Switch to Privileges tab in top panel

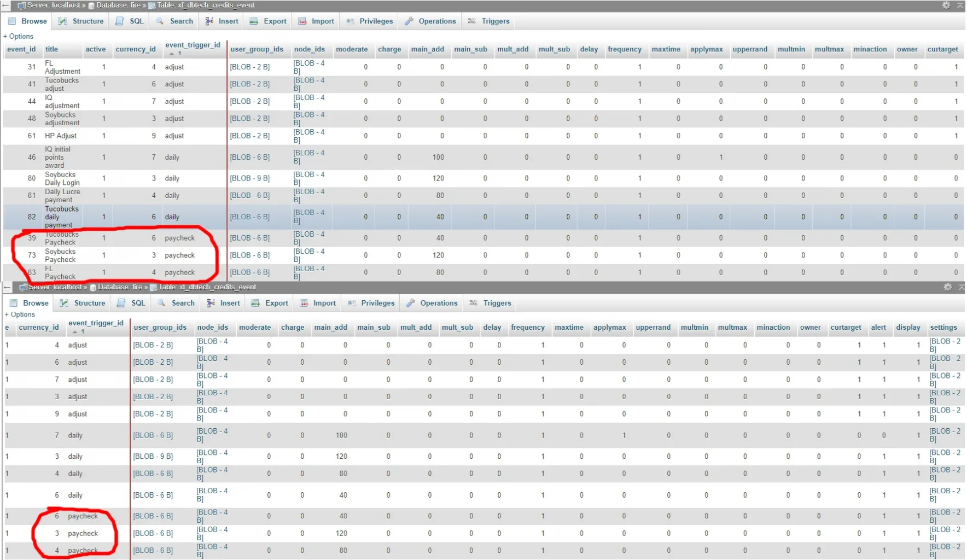coord(370,21)
